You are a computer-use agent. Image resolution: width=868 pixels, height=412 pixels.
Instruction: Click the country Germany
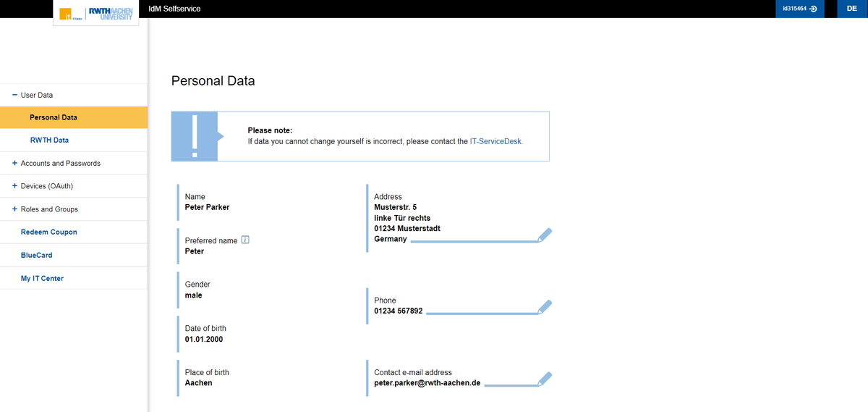391,239
